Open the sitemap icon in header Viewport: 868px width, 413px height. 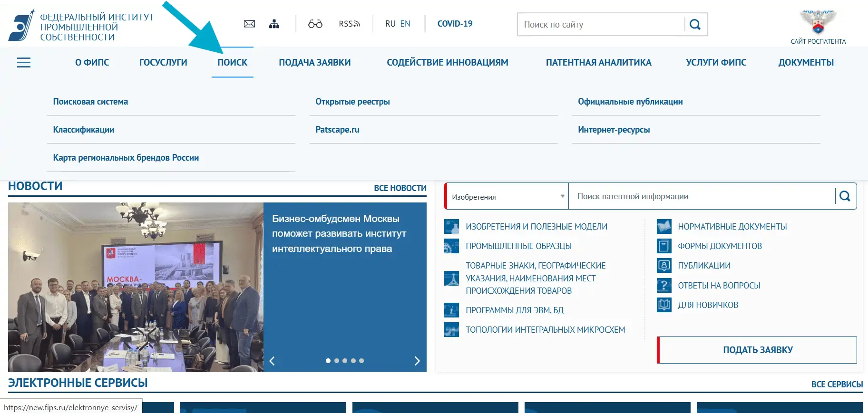(274, 24)
